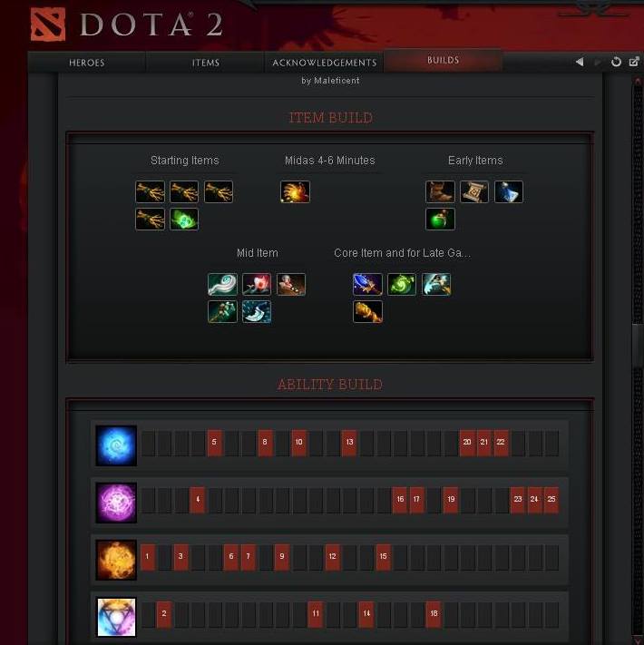Viewport: 644px width, 645px height.
Task: Open the Heroes tab
Action: click(x=87, y=63)
